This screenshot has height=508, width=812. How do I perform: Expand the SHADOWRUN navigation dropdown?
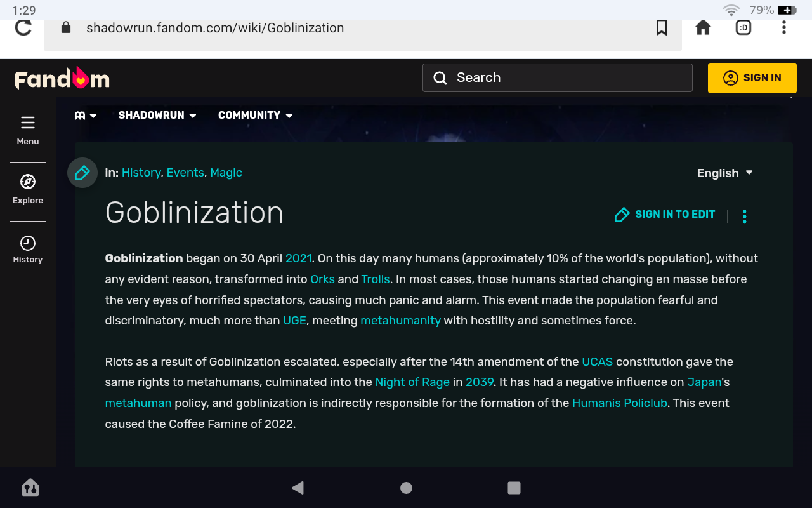[x=157, y=116]
